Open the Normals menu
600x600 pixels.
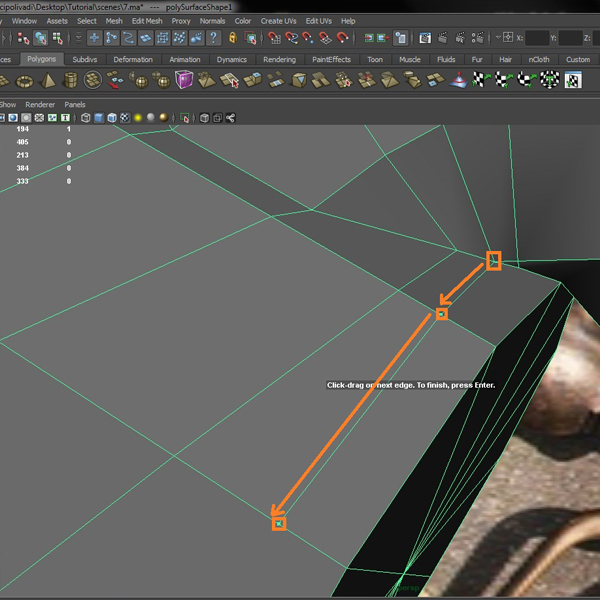coord(212,21)
